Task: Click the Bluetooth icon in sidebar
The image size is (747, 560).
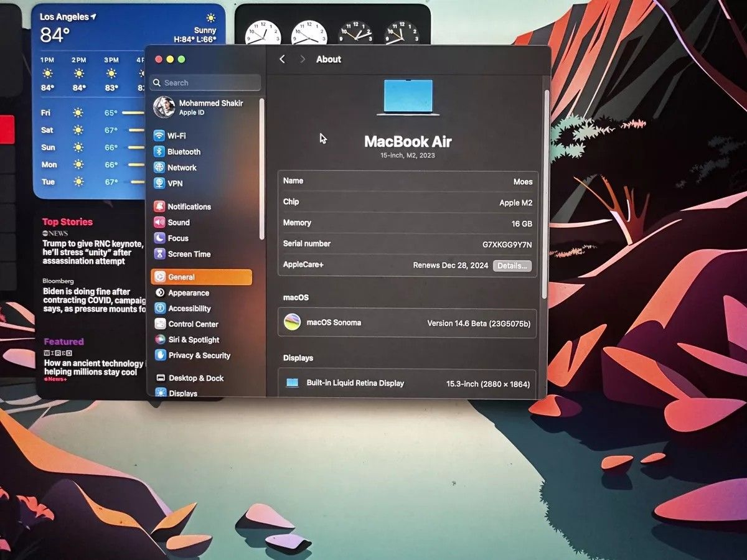Action: coord(159,152)
